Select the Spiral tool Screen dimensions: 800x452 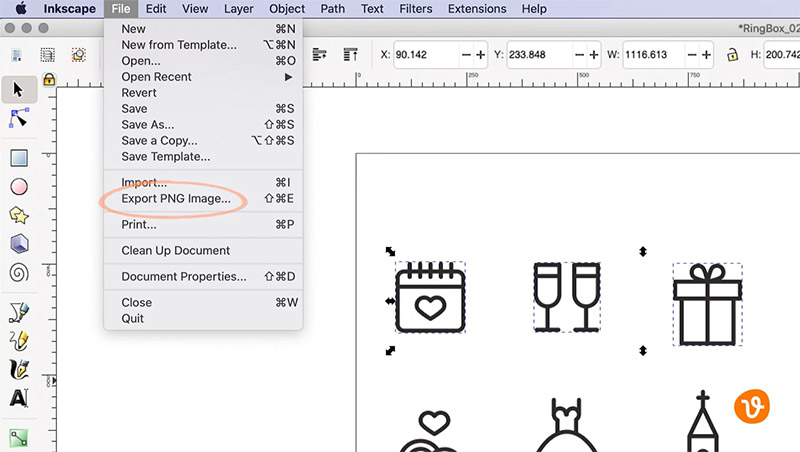click(19, 273)
